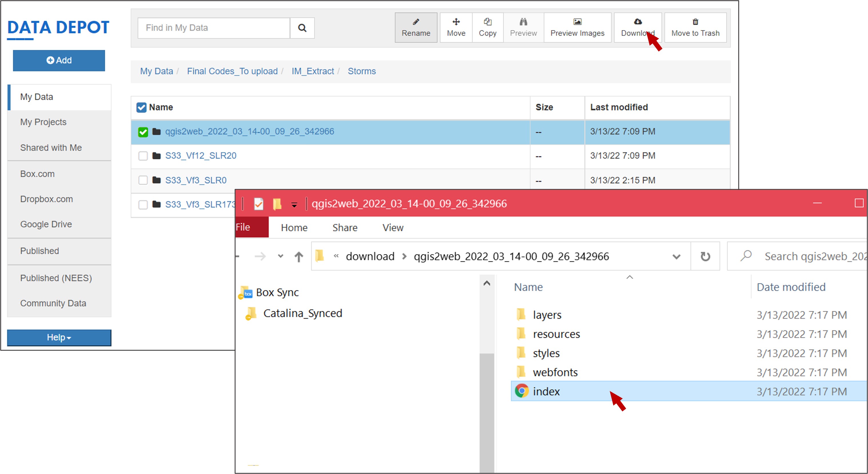
Task: Switch to the Explorer View tab
Action: [x=393, y=228]
